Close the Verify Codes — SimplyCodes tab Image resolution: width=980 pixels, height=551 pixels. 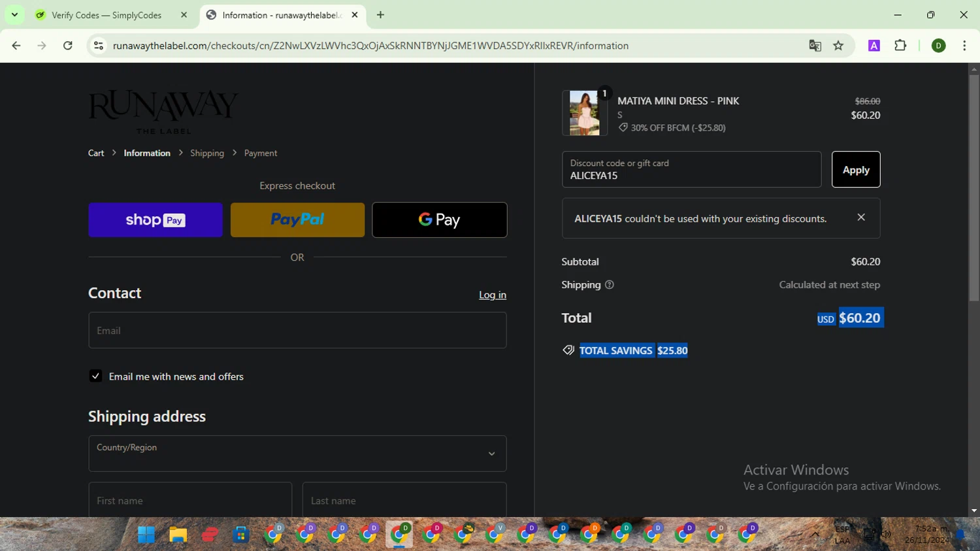click(x=184, y=14)
